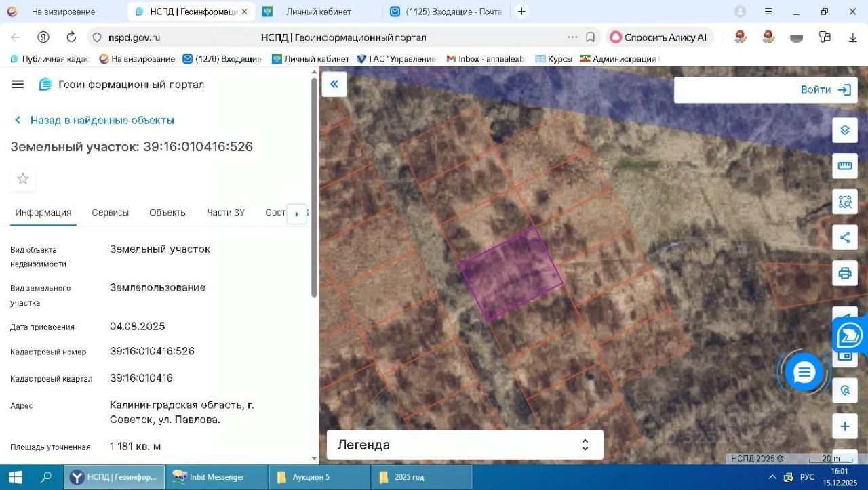868x490 pixels.
Task: Zoom in the map with plus button
Action: [845, 426]
